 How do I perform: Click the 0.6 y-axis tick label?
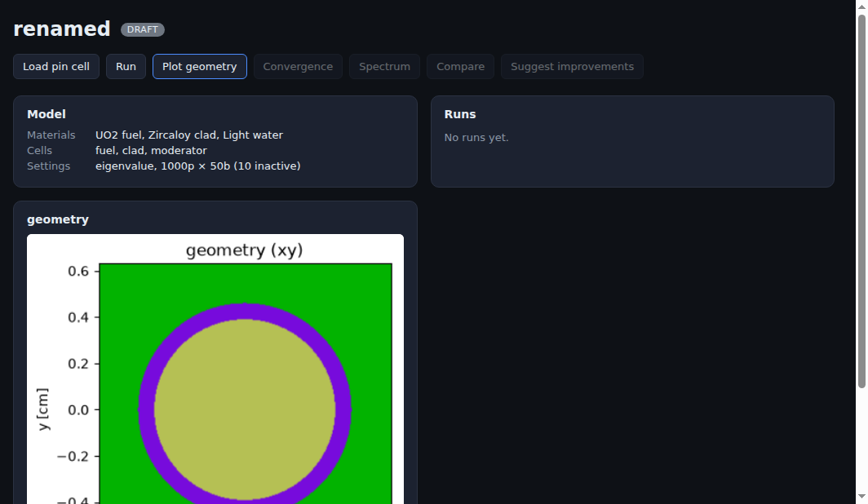tap(78, 271)
